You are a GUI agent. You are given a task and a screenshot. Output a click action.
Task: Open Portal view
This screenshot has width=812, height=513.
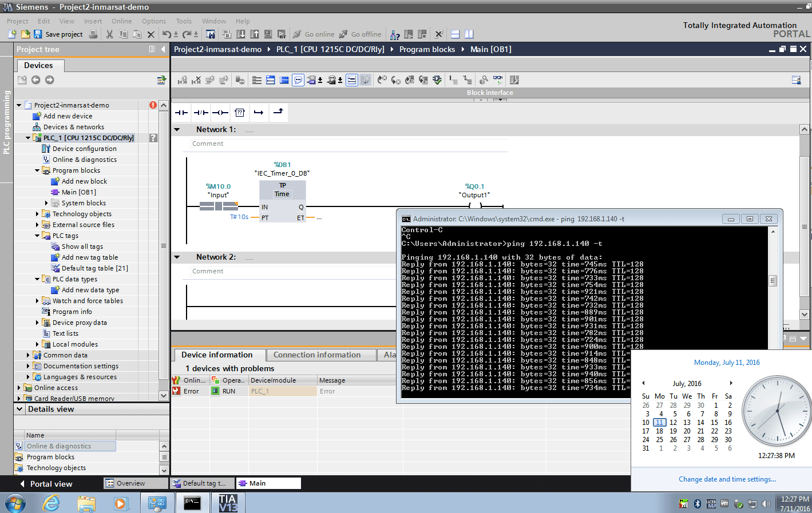click(x=45, y=484)
